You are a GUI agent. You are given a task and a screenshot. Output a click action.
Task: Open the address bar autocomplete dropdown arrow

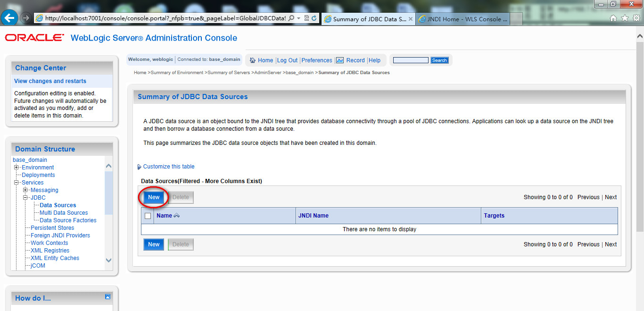click(x=298, y=18)
